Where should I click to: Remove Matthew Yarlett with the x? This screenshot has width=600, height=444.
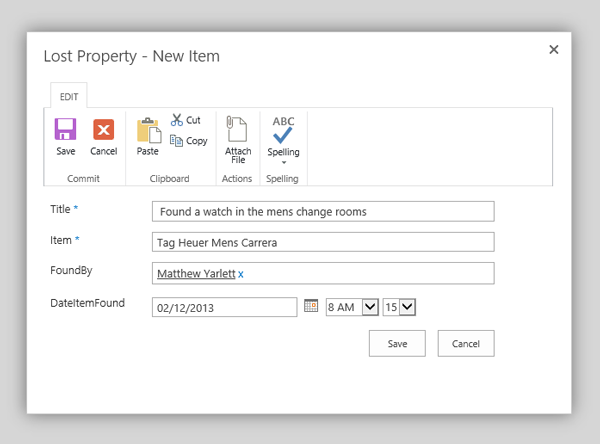click(x=241, y=274)
